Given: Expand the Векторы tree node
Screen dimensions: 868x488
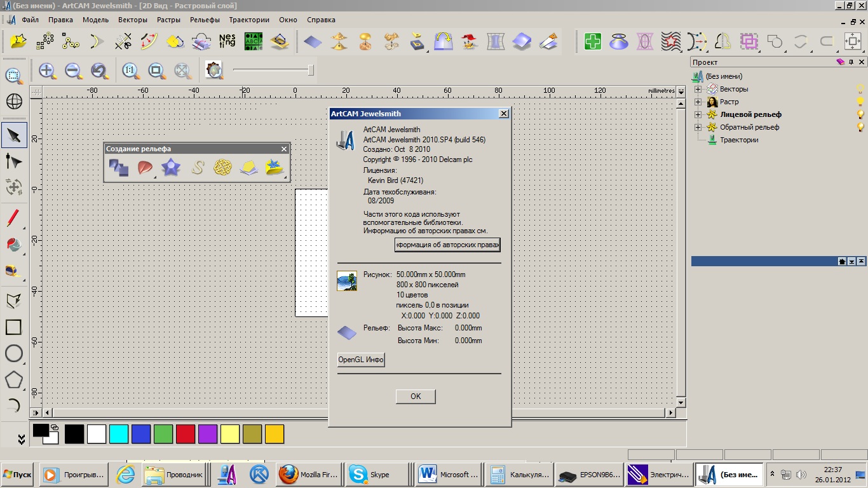Looking at the screenshot, I should pyautogui.click(x=698, y=89).
